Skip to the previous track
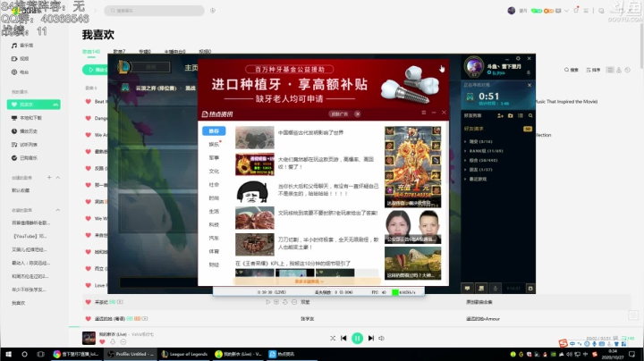The height and width of the screenshot is (361, 644). (x=343, y=338)
